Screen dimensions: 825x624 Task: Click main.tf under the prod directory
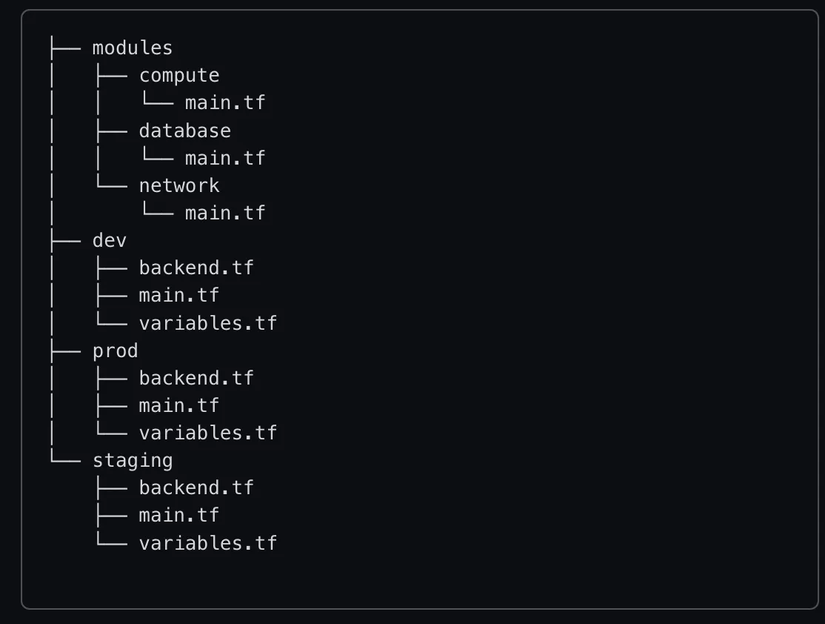[179, 405]
